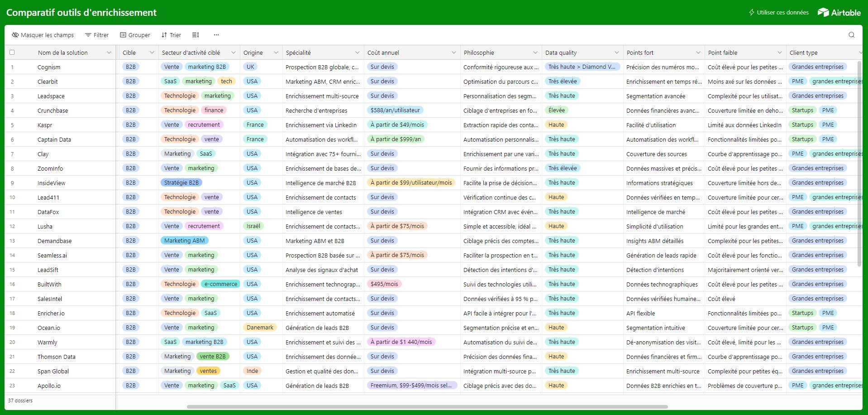This screenshot has width=868, height=415.
Task: Click the horizontal scrollbar thumb
Action: 427,406
